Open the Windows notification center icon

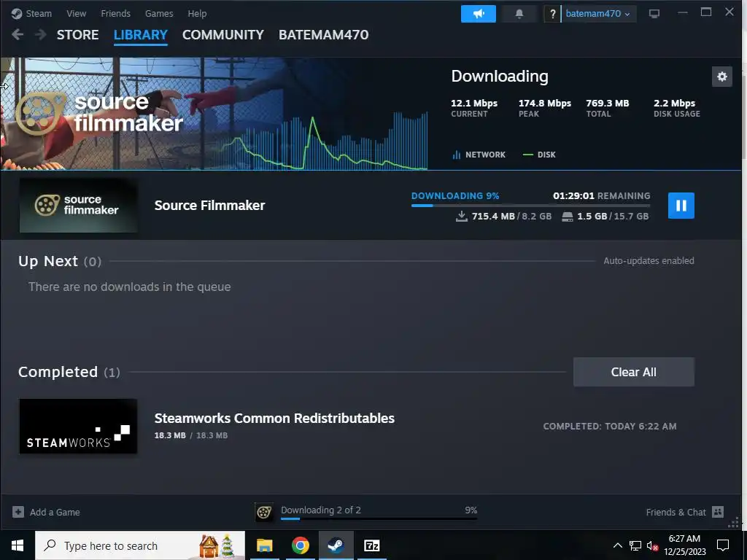click(723, 545)
